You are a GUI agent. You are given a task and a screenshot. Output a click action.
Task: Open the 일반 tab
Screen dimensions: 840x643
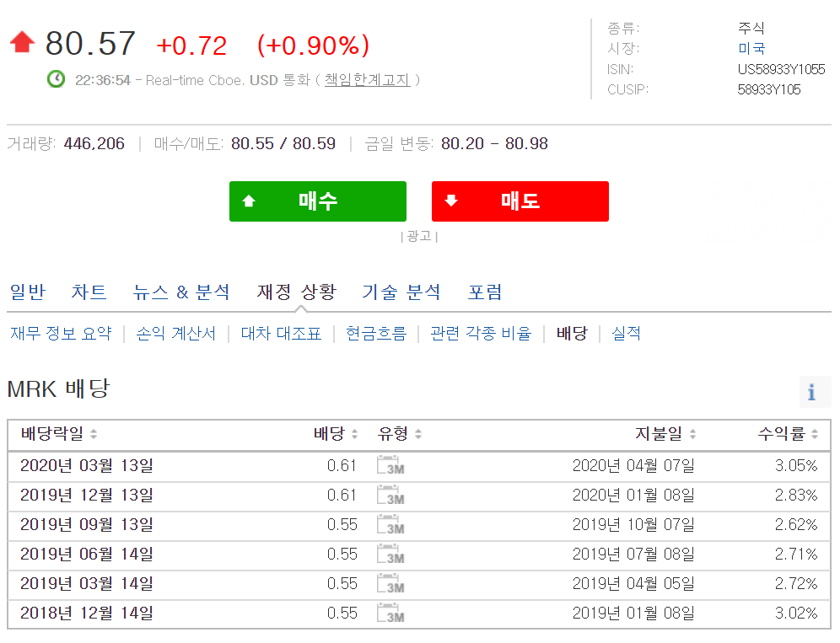28,292
